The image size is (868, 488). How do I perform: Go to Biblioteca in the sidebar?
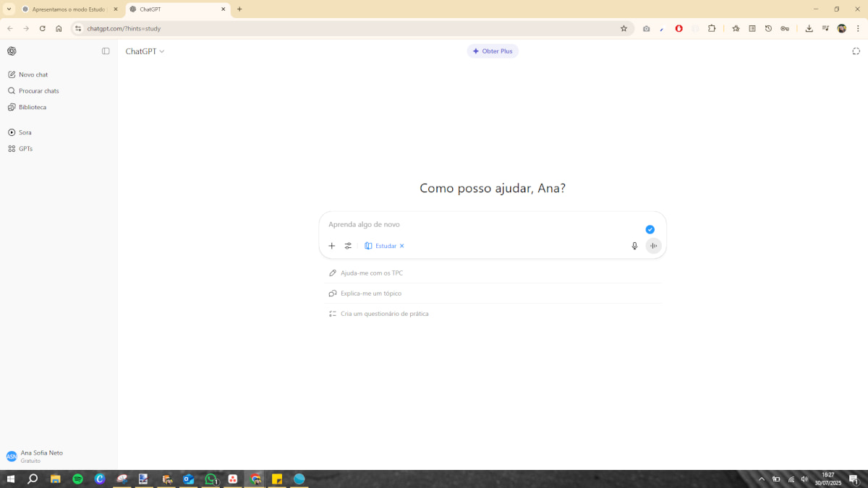pos(33,107)
